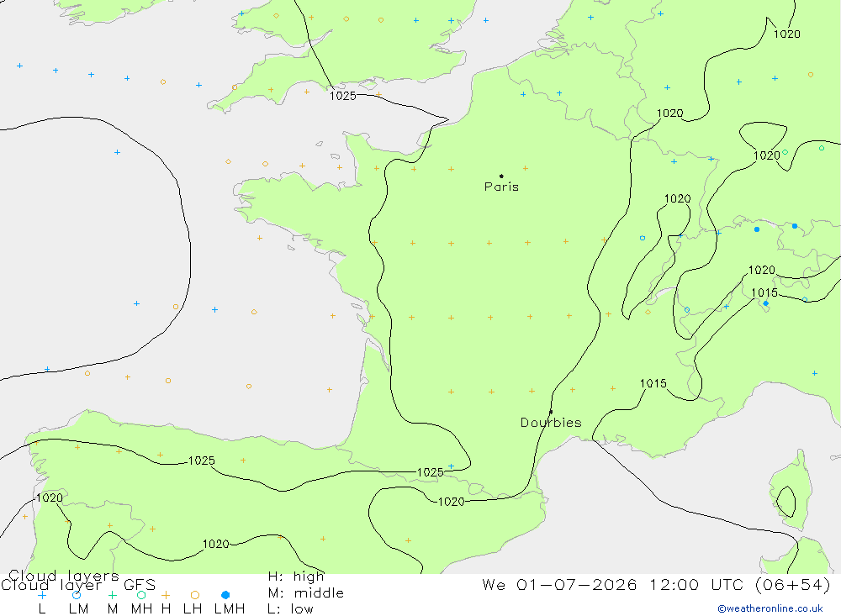
Task: Click the black dot marking Dourbies
Action: point(551,413)
